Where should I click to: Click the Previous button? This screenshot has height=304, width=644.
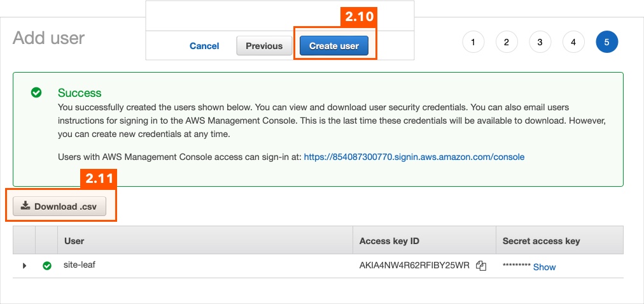click(264, 46)
